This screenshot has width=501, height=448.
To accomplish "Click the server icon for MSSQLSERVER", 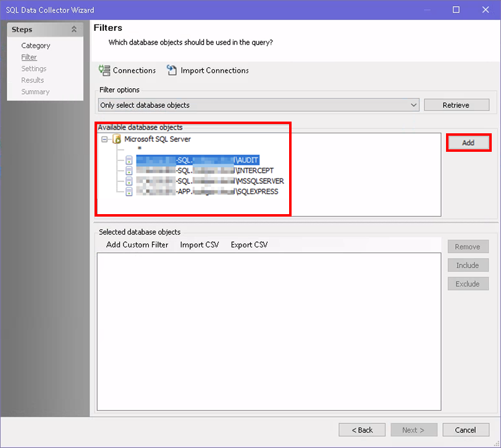I will click(x=128, y=181).
